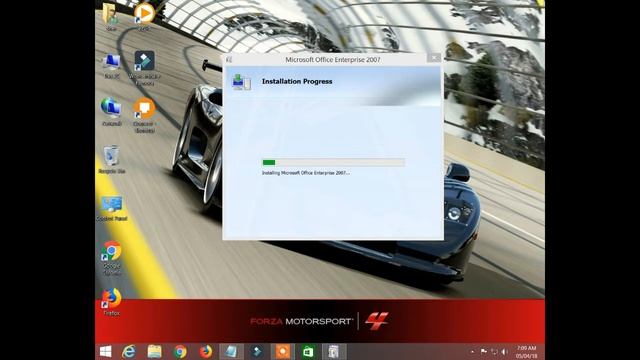Select the highlighted blue window taskbar icon

point(231,351)
